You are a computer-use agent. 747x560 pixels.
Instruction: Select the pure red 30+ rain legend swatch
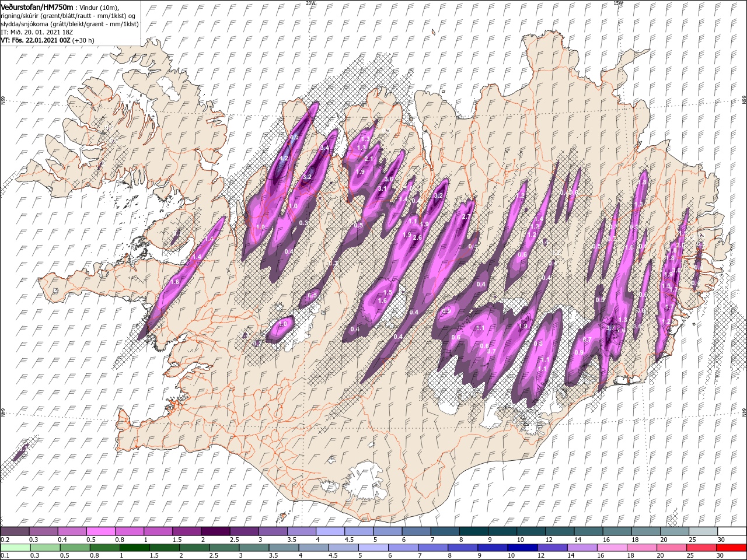click(732, 547)
